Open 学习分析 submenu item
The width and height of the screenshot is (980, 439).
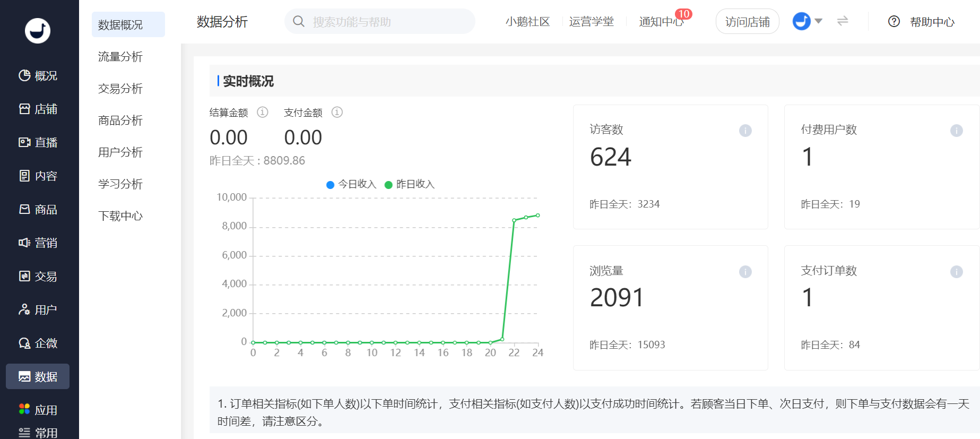coord(120,184)
